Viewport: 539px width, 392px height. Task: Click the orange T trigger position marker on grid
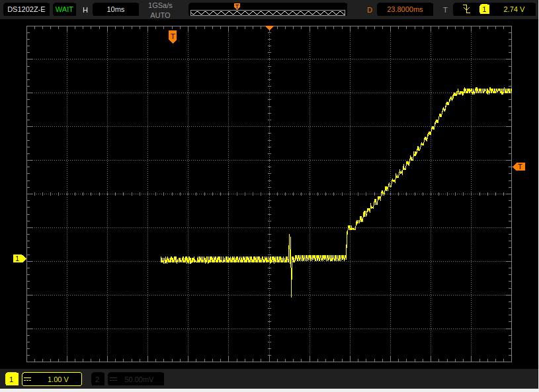173,36
